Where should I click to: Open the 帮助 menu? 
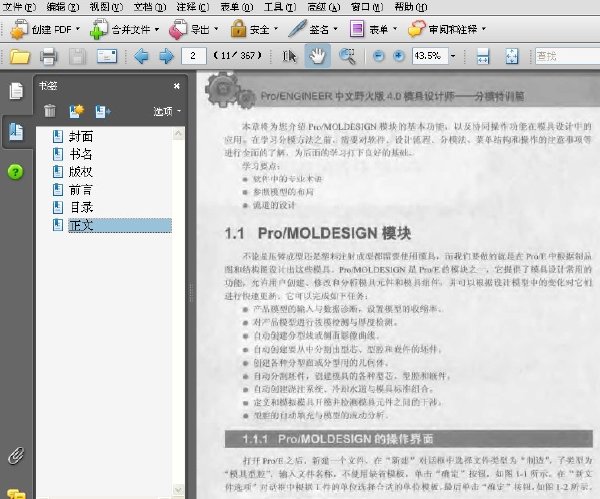click(411, 7)
